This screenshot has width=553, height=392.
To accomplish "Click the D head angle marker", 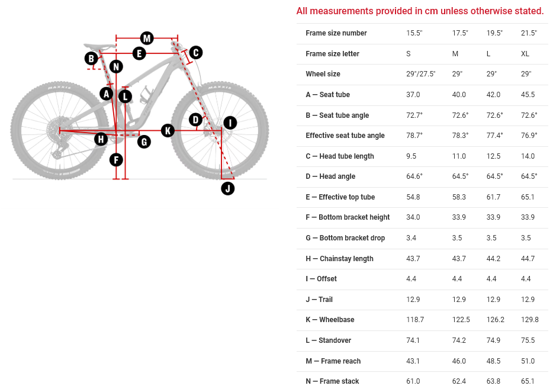I will click(195, 120).
